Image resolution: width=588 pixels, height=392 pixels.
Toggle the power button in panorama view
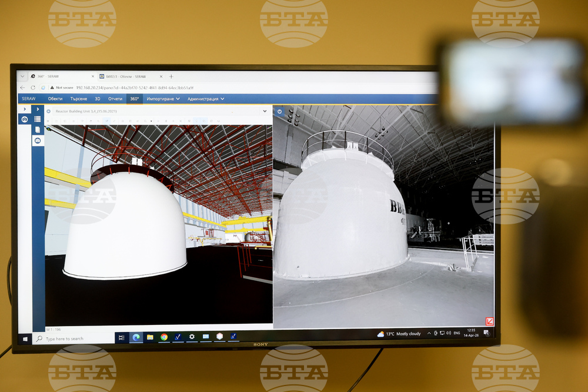click(279, 111)
